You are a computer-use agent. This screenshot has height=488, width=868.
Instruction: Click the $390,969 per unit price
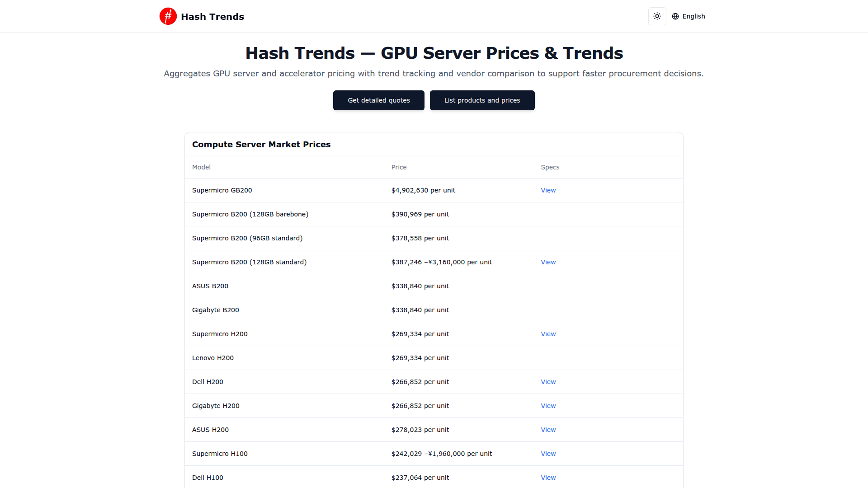pos(420,214)
